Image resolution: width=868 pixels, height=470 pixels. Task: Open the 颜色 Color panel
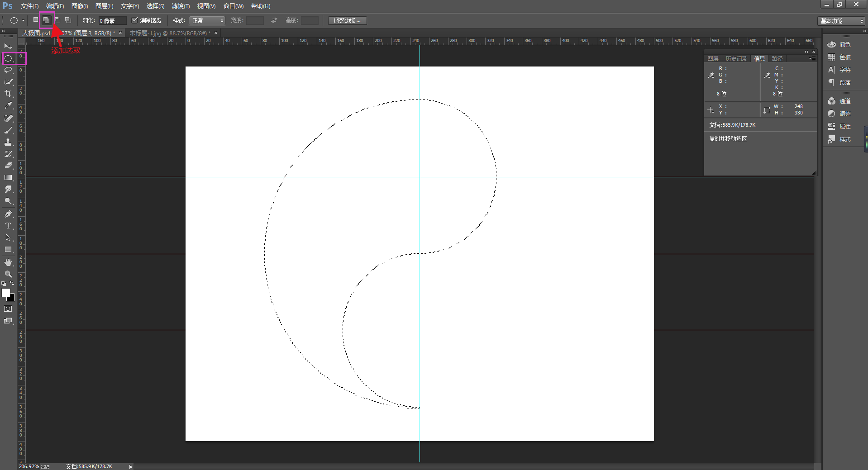coord(839,44)
